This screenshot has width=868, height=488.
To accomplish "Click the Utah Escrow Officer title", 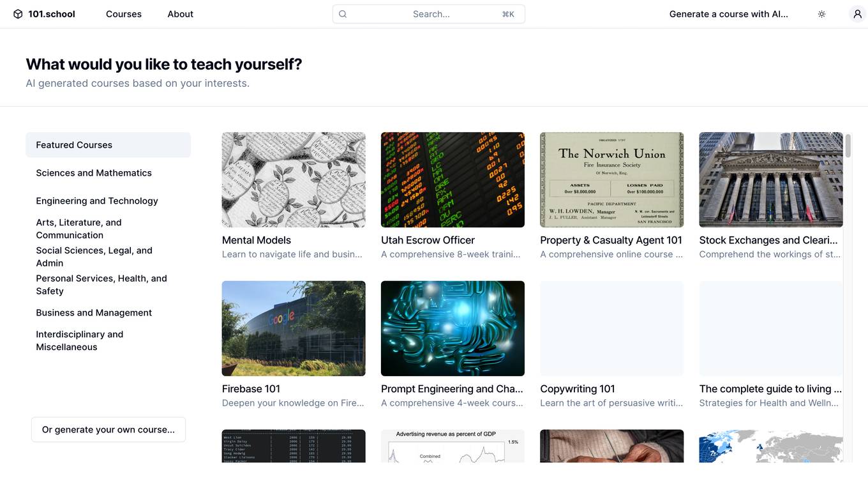I will 428,240.
